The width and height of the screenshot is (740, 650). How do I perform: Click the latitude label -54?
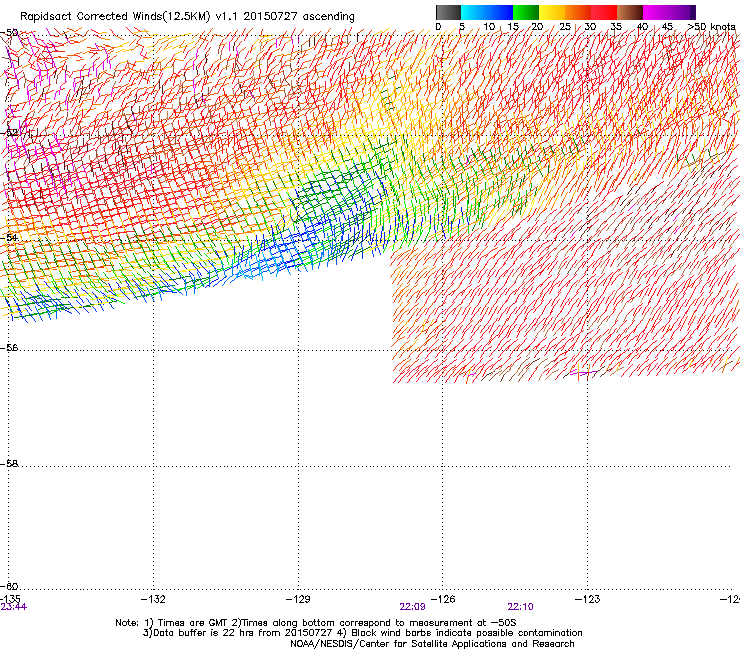coord(9,238)
